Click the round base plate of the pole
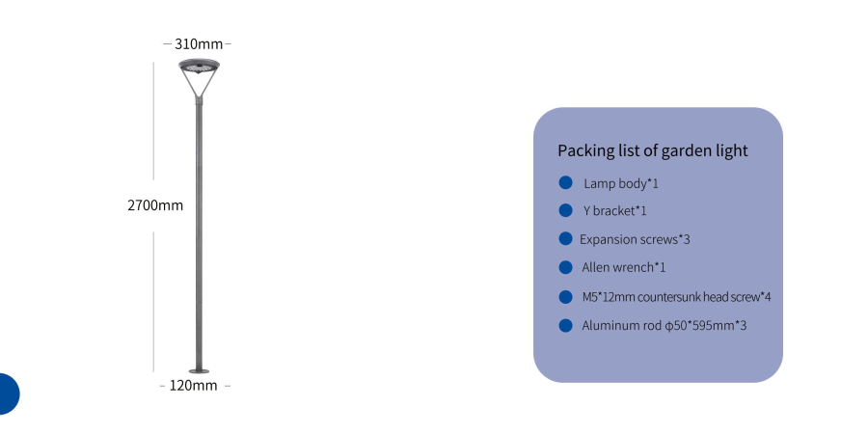This screenshot has height=434, width=868. (199, 370)
